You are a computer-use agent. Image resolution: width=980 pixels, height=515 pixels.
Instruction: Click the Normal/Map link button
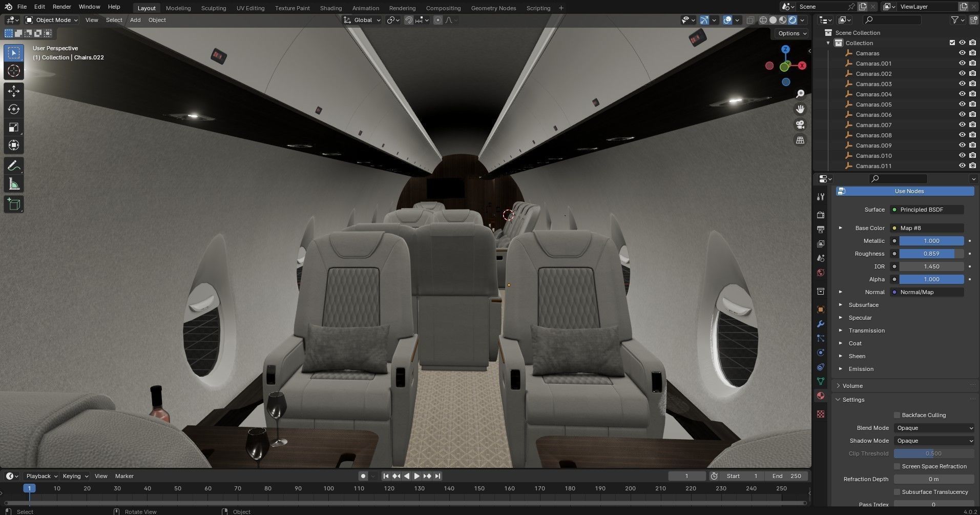tap(927, 292)
